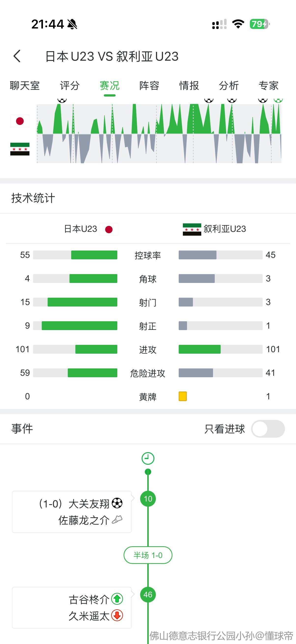Tap the 10 minute timeline marker
This screenshot has width=296, height=644.
(148, 499)
